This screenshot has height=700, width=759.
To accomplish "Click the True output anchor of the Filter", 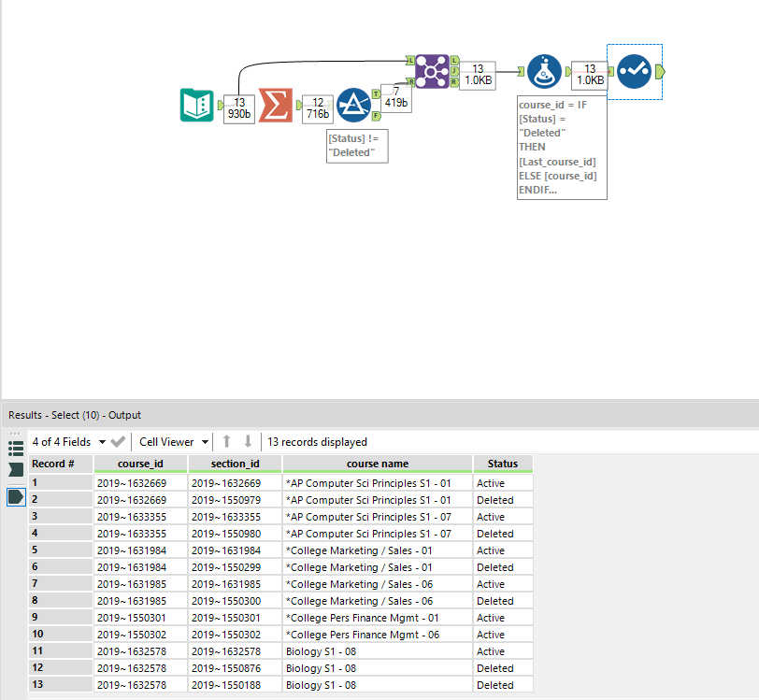I will [374, 94].
